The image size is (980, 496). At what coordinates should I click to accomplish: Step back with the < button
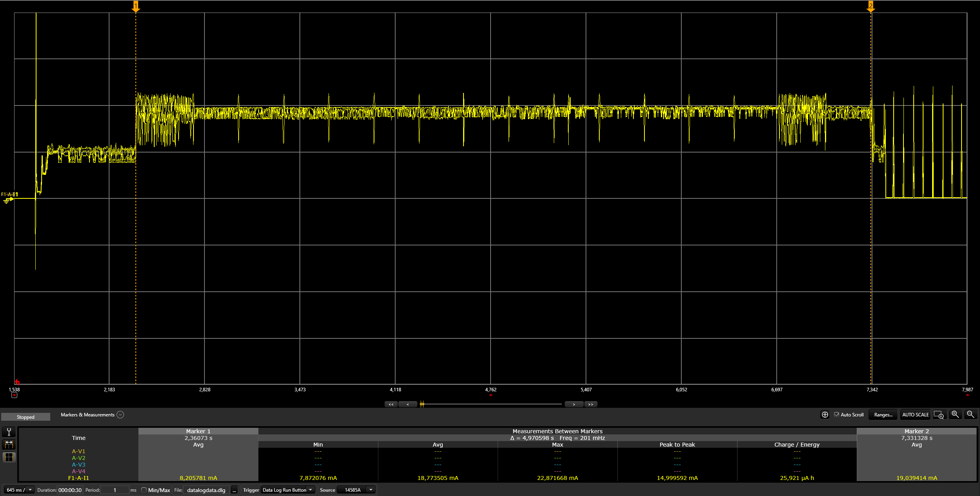click(x=408, y=404)
